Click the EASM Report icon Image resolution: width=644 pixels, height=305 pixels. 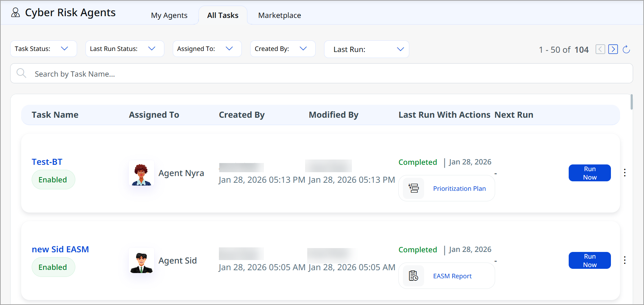point(413,276)
